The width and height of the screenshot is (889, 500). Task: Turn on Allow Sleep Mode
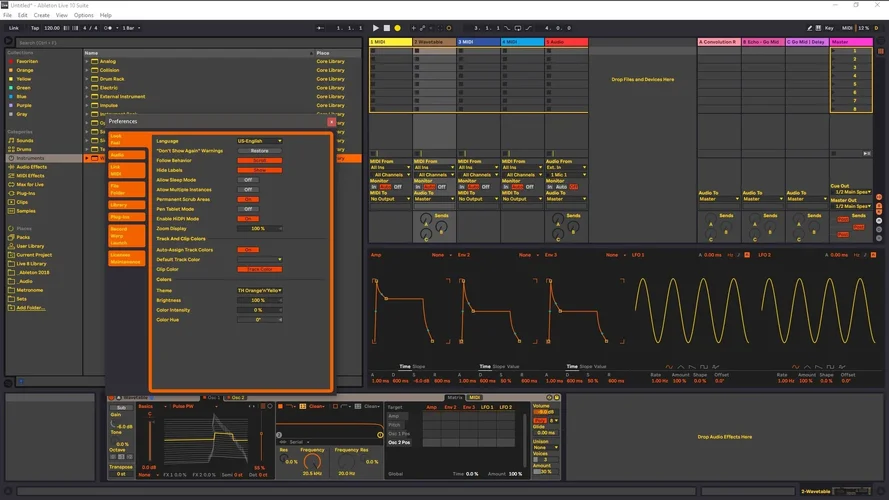coord(248,179)
